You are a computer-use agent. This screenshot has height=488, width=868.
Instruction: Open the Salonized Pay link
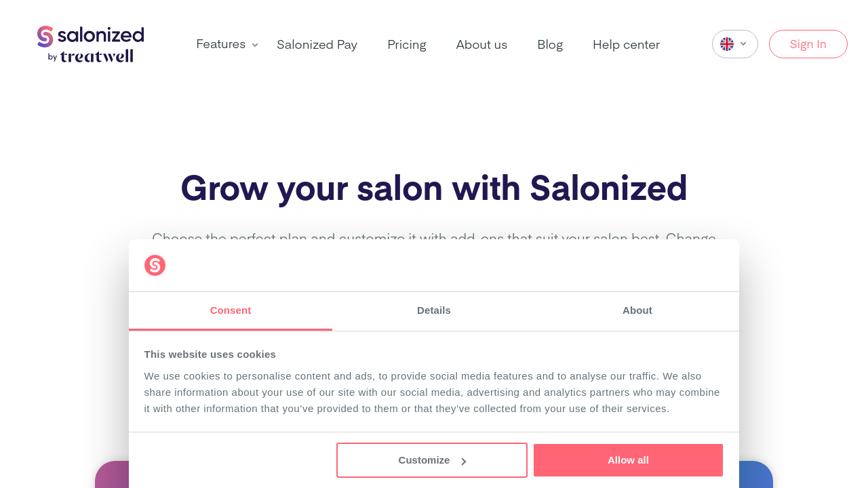click(317, 45)
